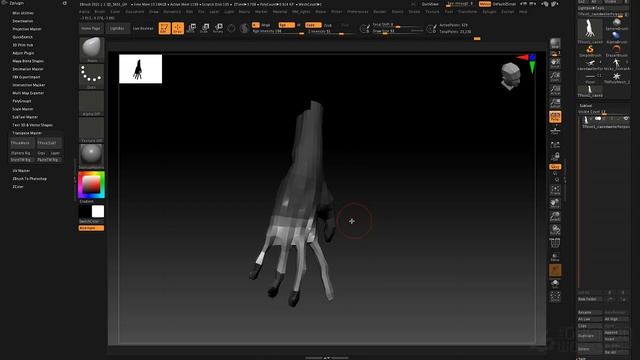The height and width of the screenshot is (360, 640).
Task: Click the camera head orientation icon
Action: [x=511, y=76]
